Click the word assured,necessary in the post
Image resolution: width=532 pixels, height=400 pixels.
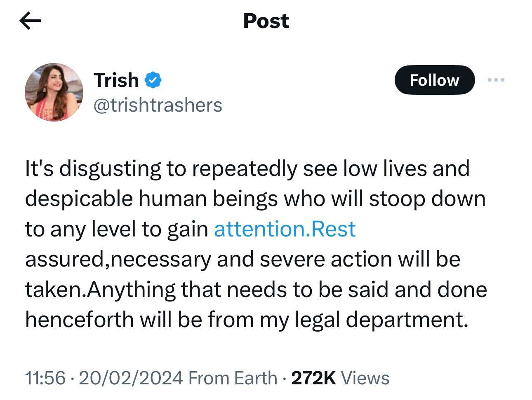[118, 260]
